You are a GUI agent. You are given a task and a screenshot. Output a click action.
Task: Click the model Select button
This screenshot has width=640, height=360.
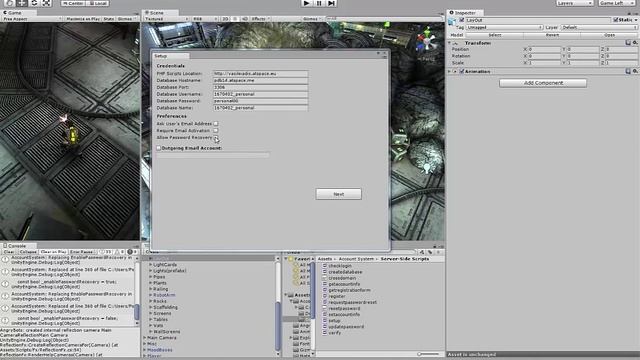[x=495, y=35]
